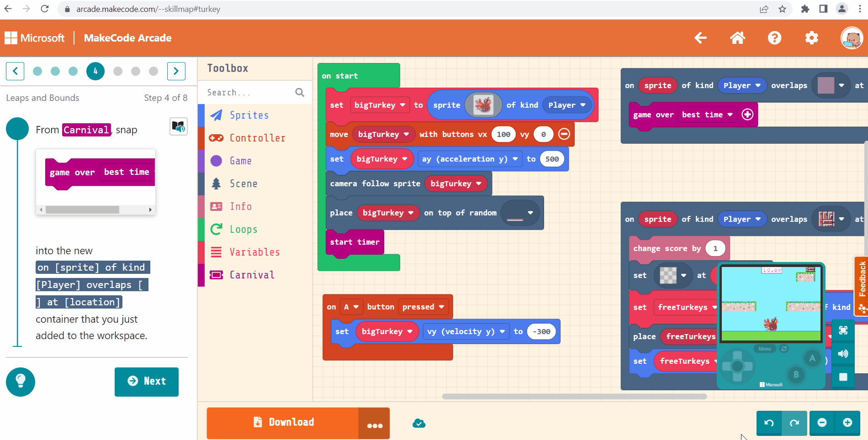Switch to the Variables category

point(254,251)
